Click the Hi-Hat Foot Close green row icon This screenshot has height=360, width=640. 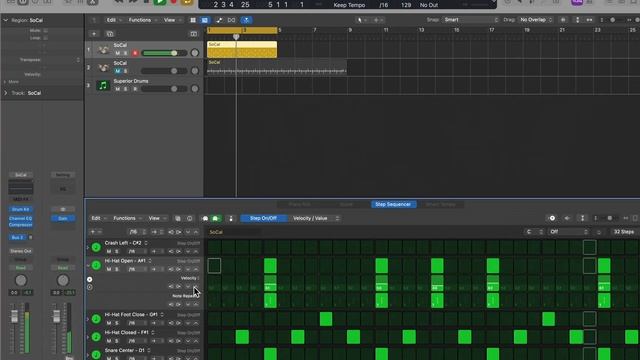pos(96,319)
